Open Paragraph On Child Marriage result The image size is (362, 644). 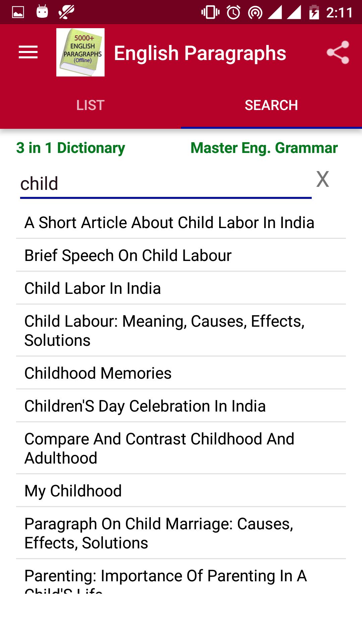coord(181,533)
